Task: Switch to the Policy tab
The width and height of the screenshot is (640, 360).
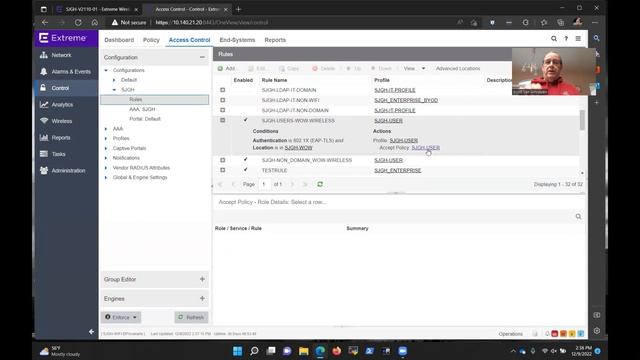Action: [x=151, y=40]
